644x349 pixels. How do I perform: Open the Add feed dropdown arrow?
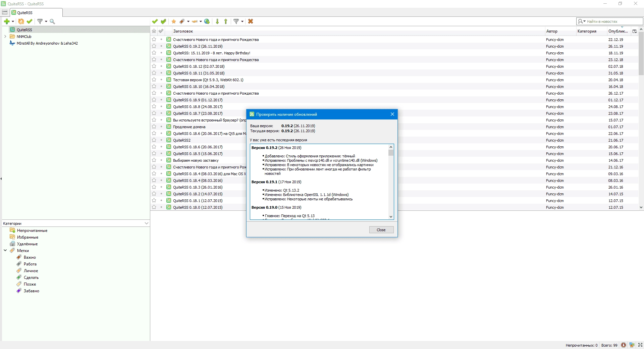[13, 21]
